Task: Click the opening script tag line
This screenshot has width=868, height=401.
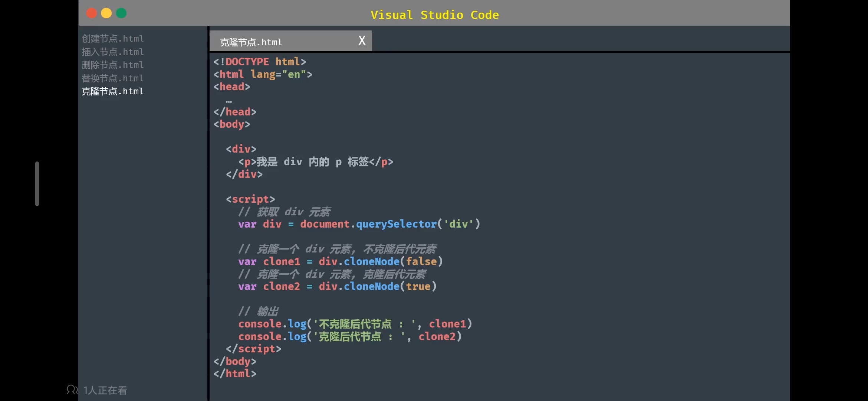Action: coord(250,199)
